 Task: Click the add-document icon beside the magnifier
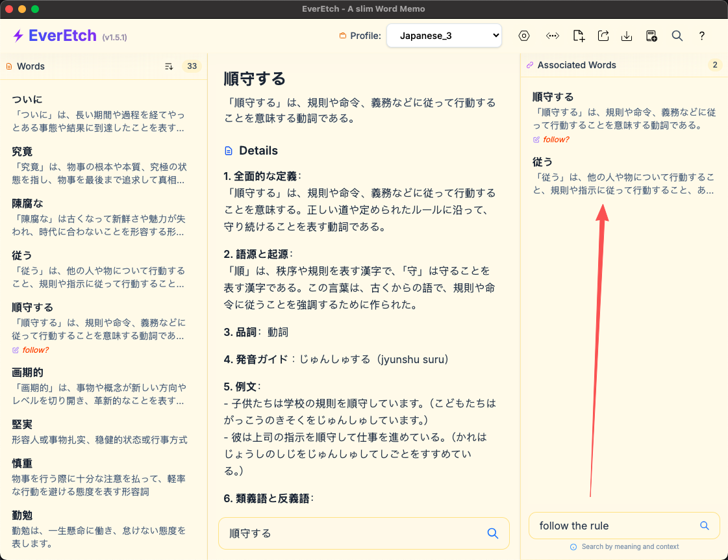(x=651, y=36)
